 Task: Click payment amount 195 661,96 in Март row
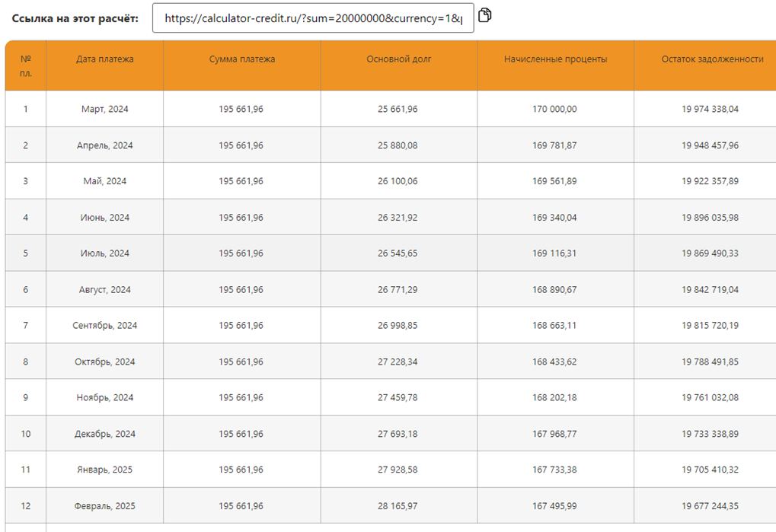click(x=241, y=109)
